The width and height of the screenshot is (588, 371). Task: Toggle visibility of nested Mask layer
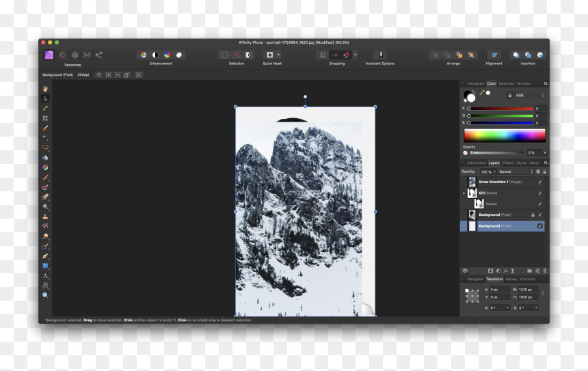point(540,204)
